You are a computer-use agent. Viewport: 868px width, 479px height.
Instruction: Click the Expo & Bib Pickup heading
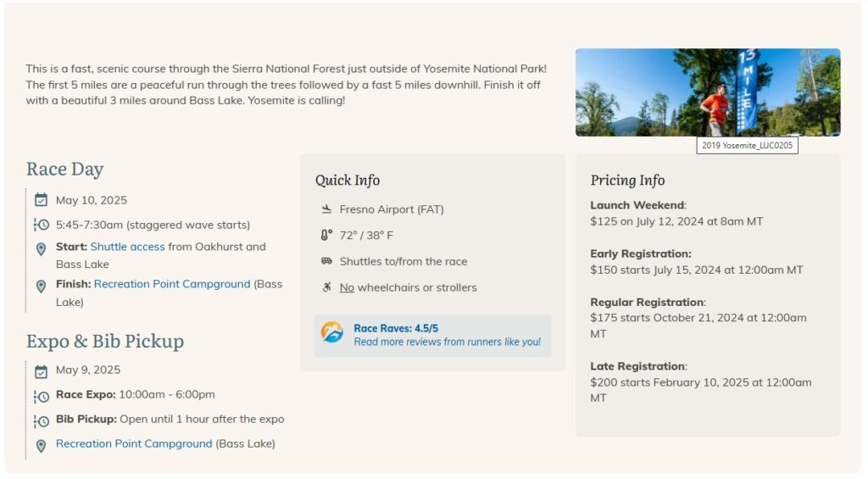click(x=104, y=341)
